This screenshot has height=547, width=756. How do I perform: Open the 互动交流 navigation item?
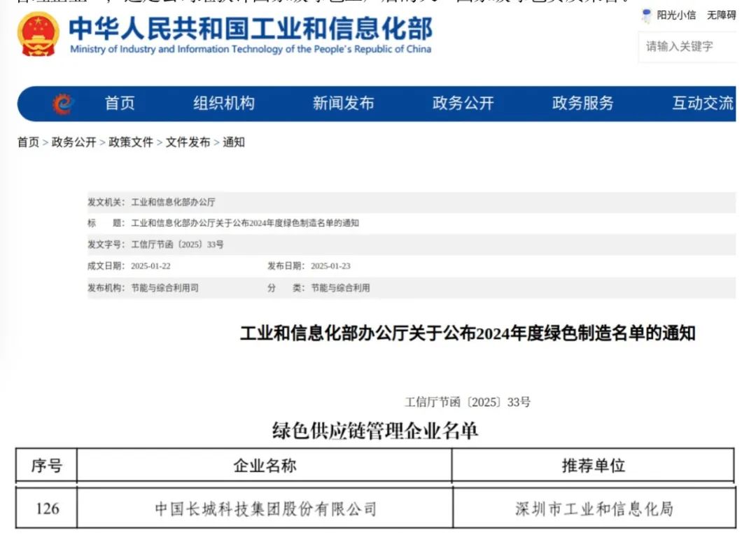[703, 103]
